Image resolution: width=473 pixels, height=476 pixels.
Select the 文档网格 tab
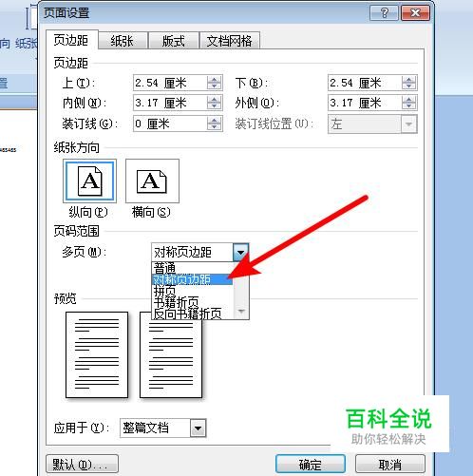coord(230,41)
